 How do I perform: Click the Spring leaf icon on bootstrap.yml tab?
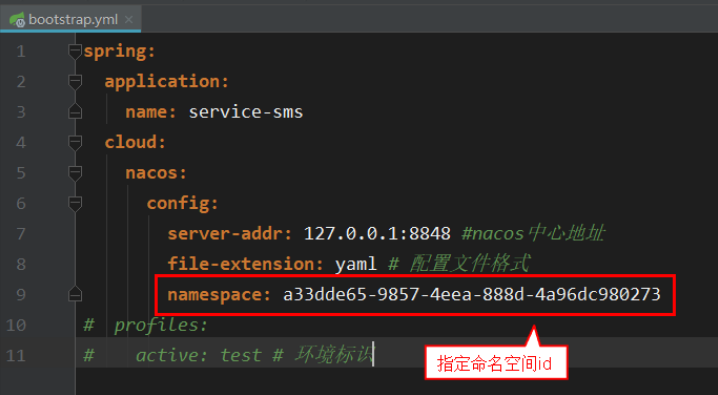point(17,20)
